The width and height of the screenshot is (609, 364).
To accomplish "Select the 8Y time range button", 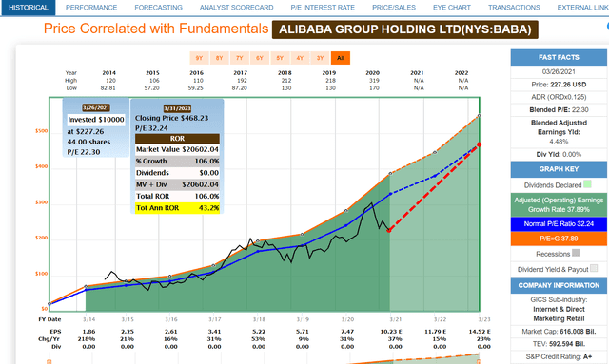I will point(220,58).
